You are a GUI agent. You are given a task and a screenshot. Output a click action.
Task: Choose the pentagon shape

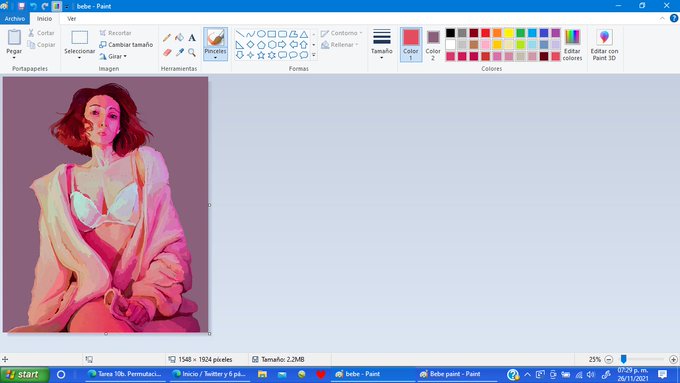261,45
